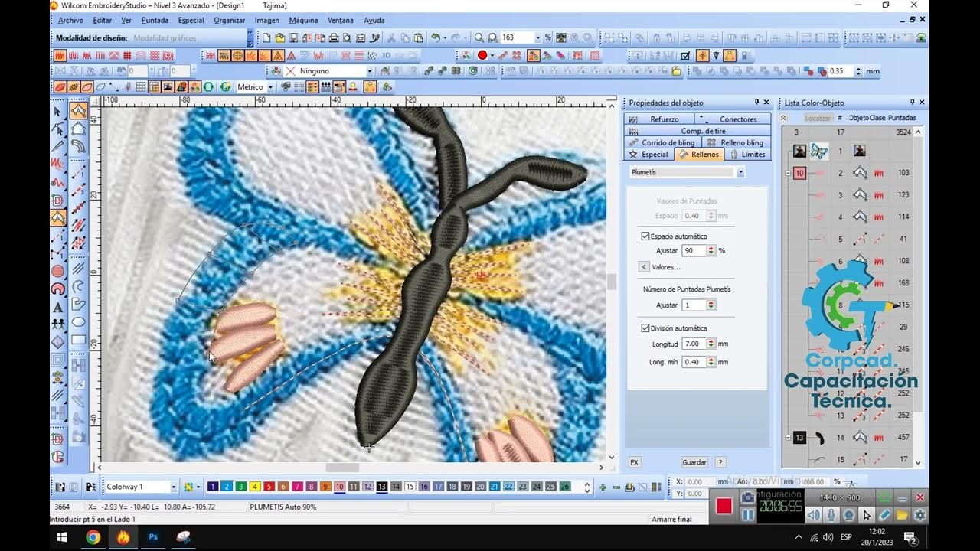
Task: Click the green TrueView ring icon
Action: [208, 87]
